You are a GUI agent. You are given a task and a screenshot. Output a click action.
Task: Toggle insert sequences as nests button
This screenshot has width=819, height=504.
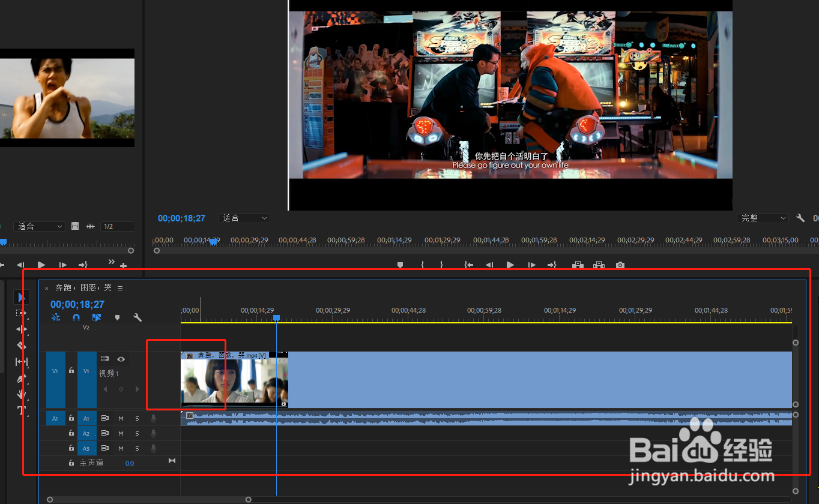56,318
